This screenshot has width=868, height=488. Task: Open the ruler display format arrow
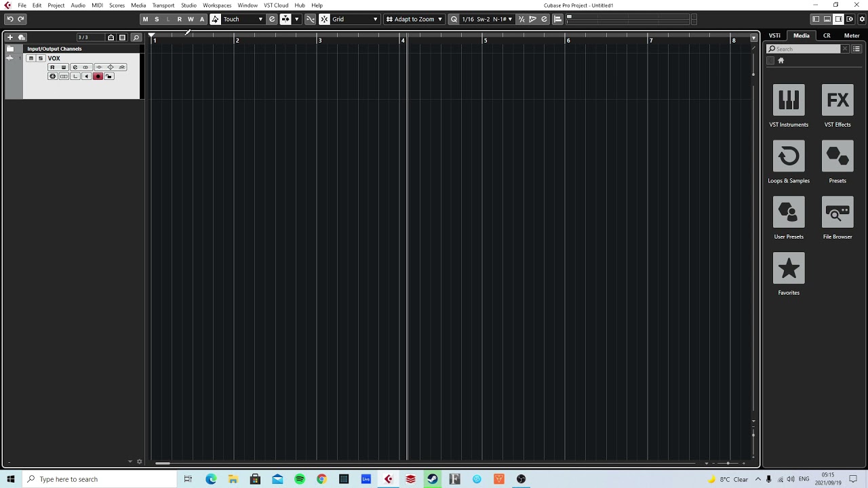coord(753,39)
